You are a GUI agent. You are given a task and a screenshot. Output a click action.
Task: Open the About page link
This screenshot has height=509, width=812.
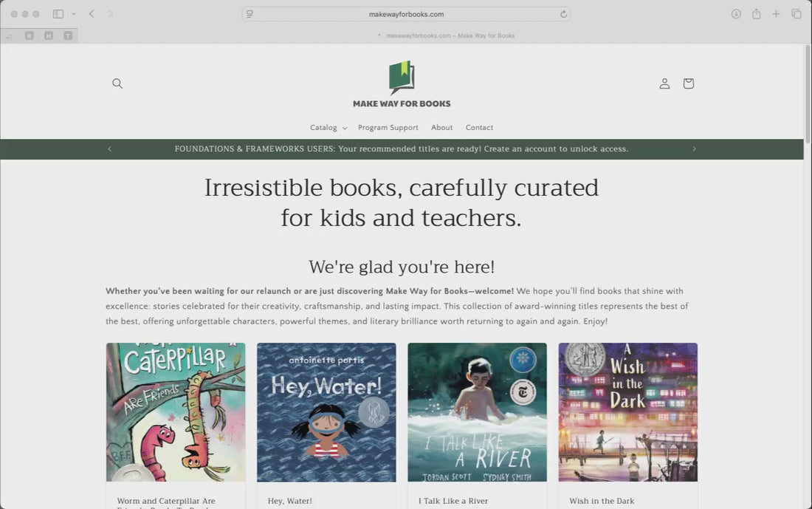point(441,128)
